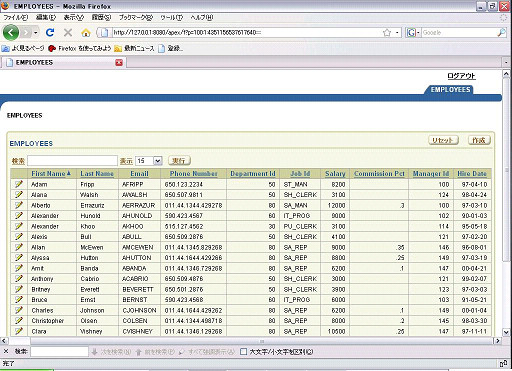Open the 編集 menu
The height and width of the screenshot is (371, 512).
pos(46,17)
